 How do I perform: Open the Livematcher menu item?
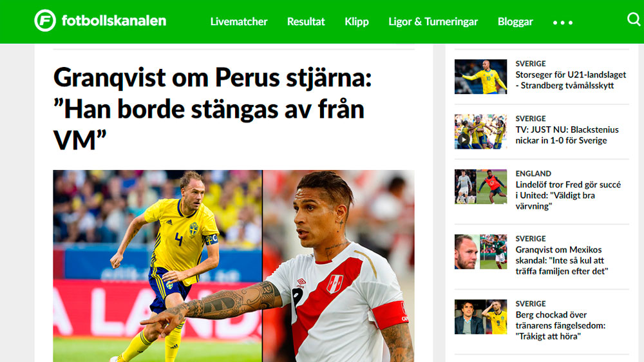pos(239,21)
